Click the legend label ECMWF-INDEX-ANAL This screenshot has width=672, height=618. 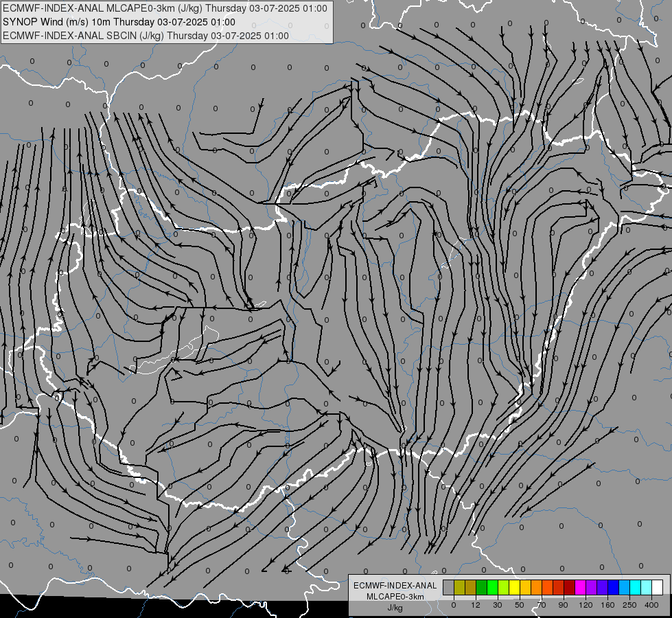395,586
